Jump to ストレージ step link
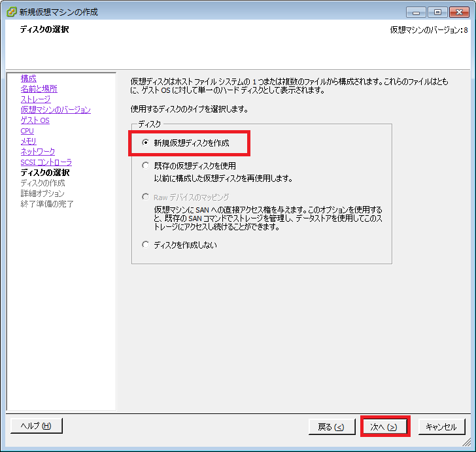476x452 pixels. (x=35, y=99)
